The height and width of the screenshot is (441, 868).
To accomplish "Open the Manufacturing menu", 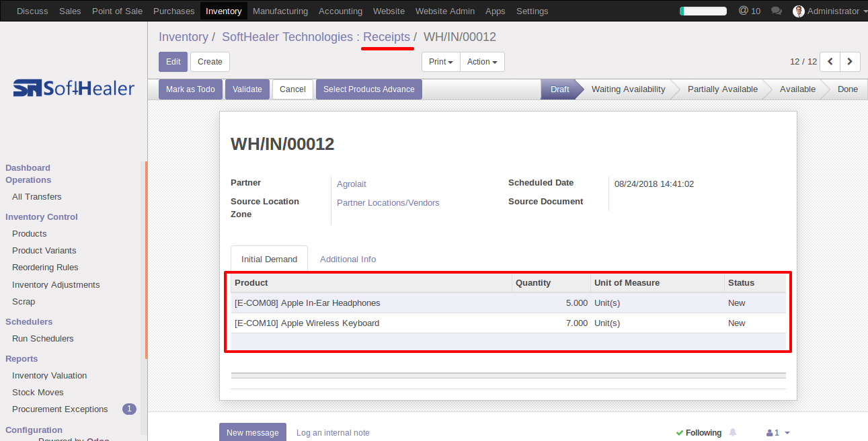I will [280, 11].
